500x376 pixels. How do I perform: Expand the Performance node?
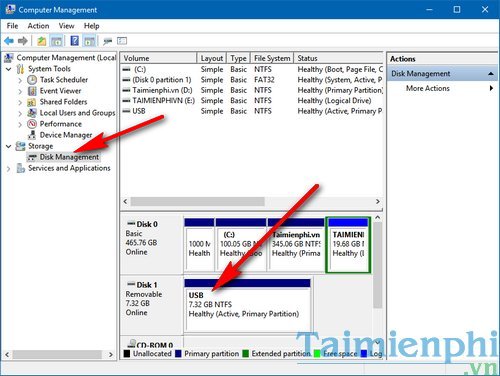(20, 124)
